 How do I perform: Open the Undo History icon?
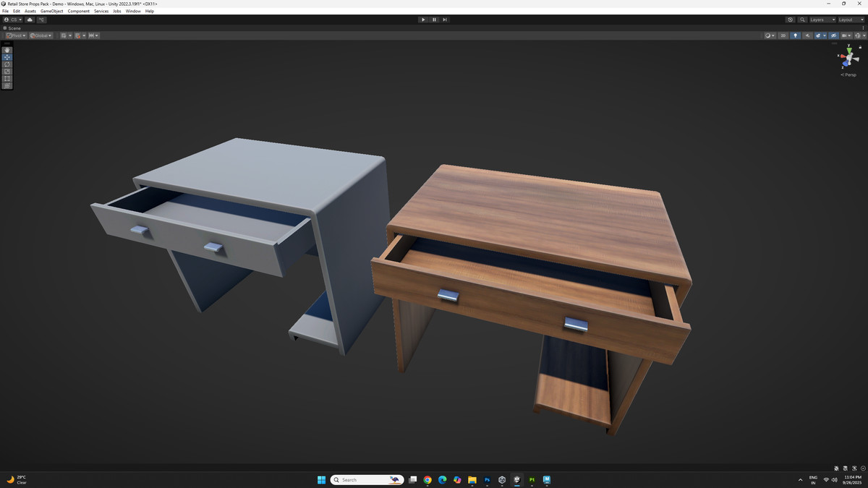point(791,20)
